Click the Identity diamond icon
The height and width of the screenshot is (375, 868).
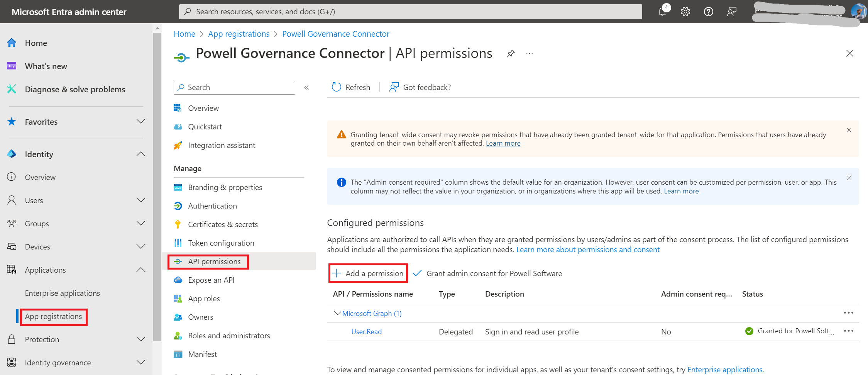point(12,154)
